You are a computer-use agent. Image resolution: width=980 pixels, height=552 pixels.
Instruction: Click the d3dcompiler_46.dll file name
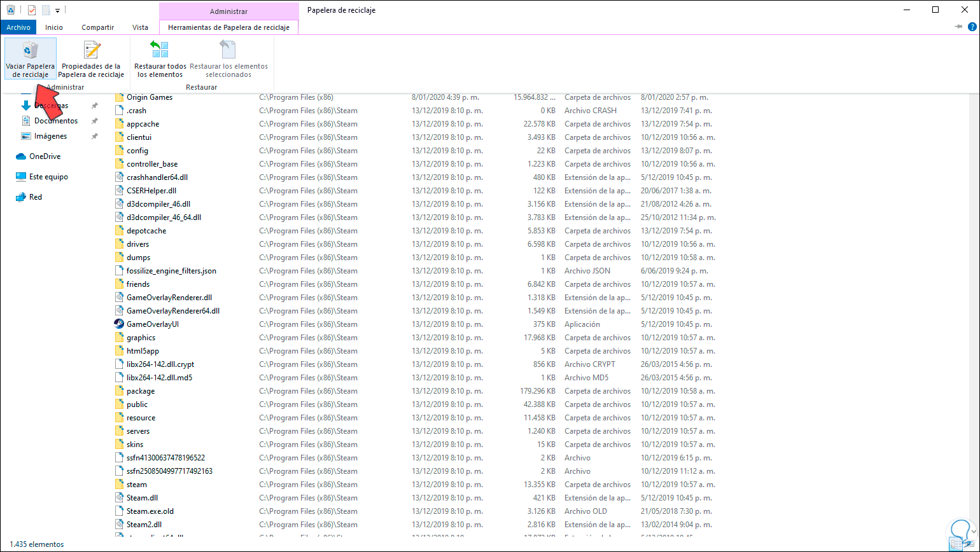pos(158,204)
